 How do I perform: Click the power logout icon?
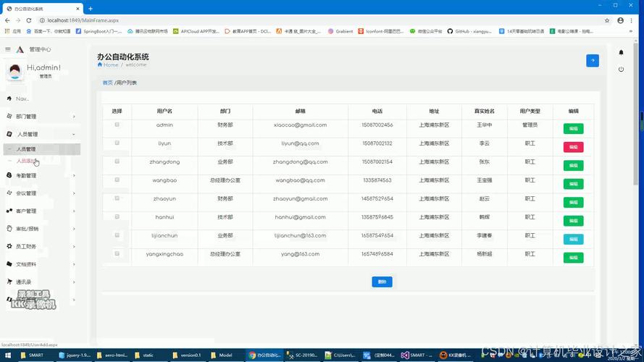click(x=621, y=70)
